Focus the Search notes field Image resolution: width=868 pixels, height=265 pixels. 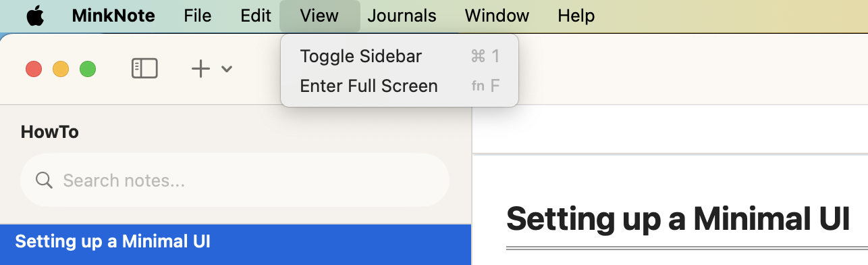[x=235, y=180]
